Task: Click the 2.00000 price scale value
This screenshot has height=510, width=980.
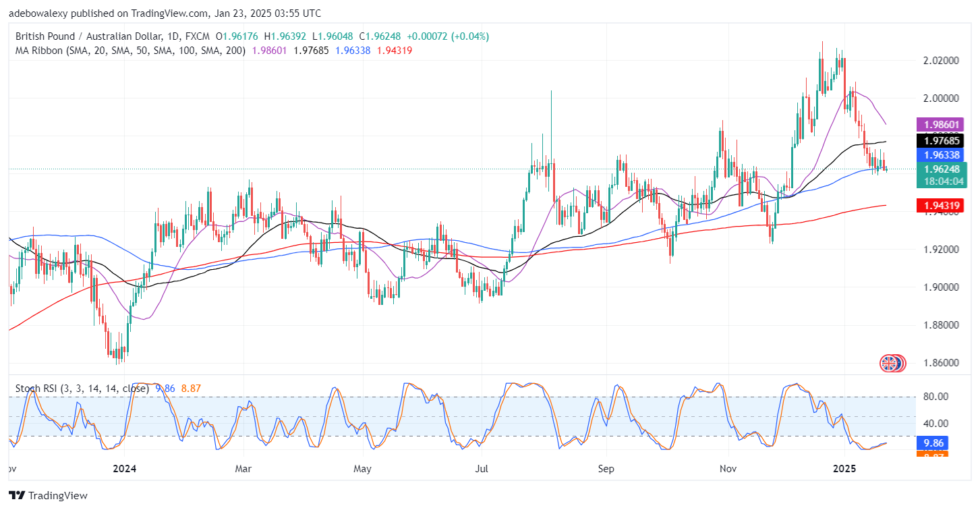Action: point(940,98)
